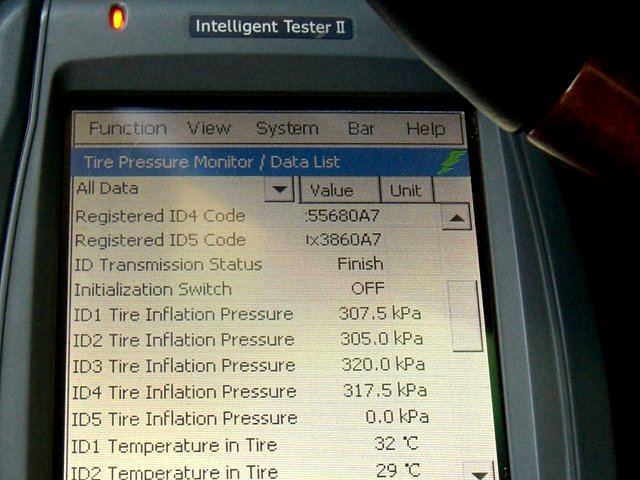640x480 pixels.
Task: Click the All Data combo box field
Action: click(168, 188)
